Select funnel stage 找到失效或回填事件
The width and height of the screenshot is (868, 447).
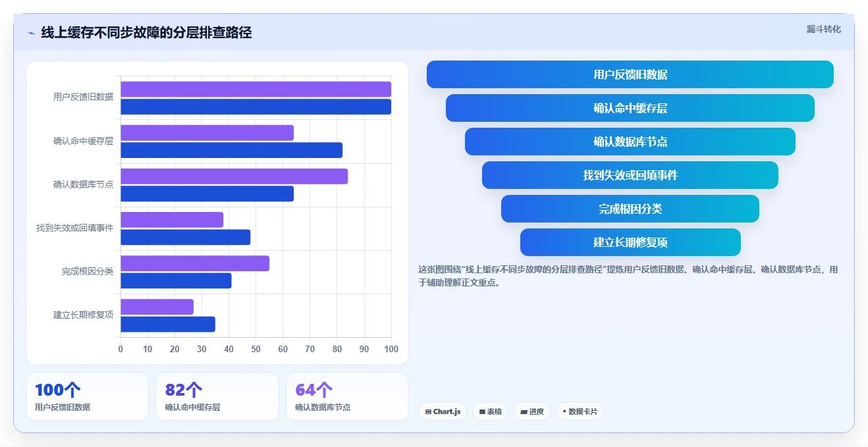point(630,175)
